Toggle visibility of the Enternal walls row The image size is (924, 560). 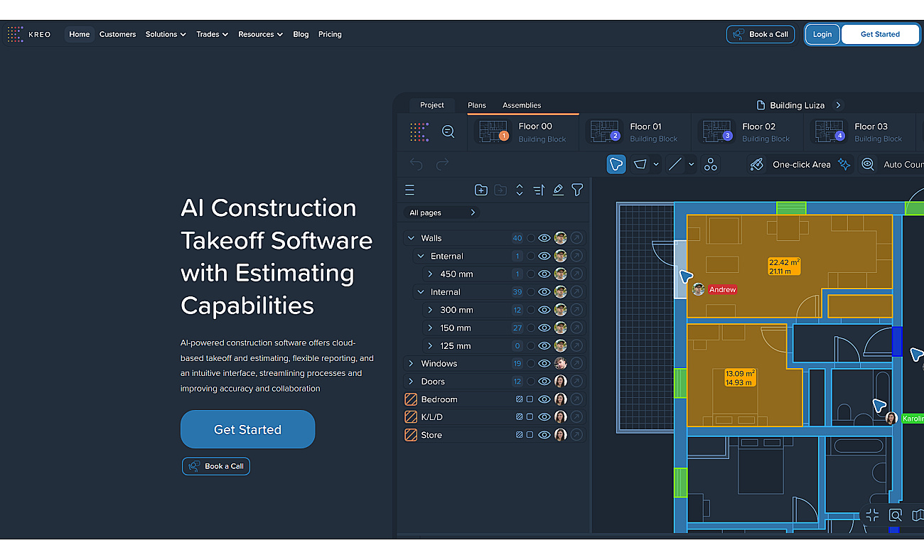544,256
